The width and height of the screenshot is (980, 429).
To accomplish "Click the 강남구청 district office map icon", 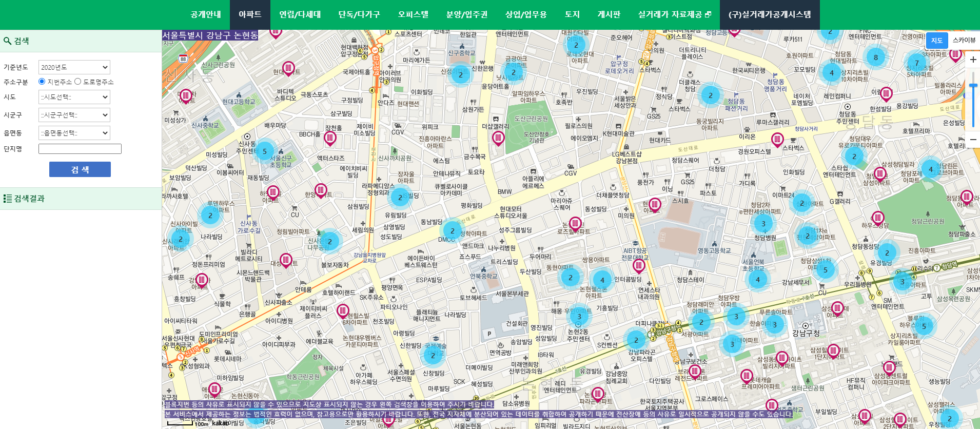I will coord(806,326).
